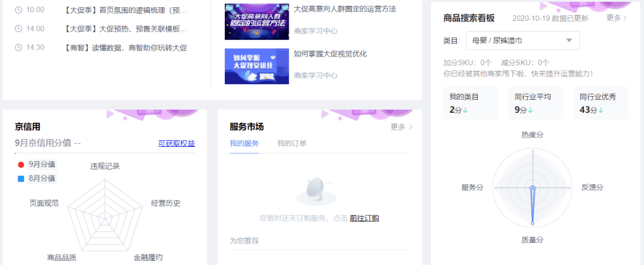Screen dimensions: 644x265
Task: Click green down arrow under 同行业优秀
Action: coord(601,110)
